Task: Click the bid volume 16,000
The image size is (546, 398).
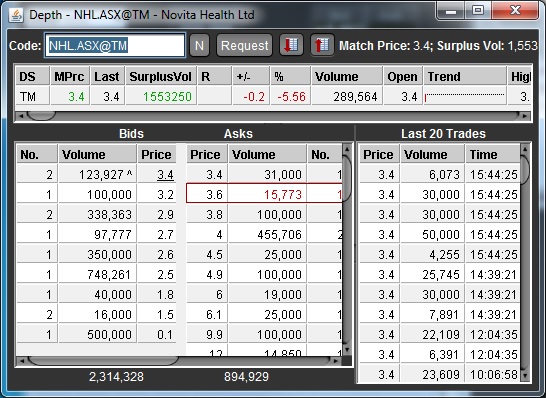Action: [97, 314]
